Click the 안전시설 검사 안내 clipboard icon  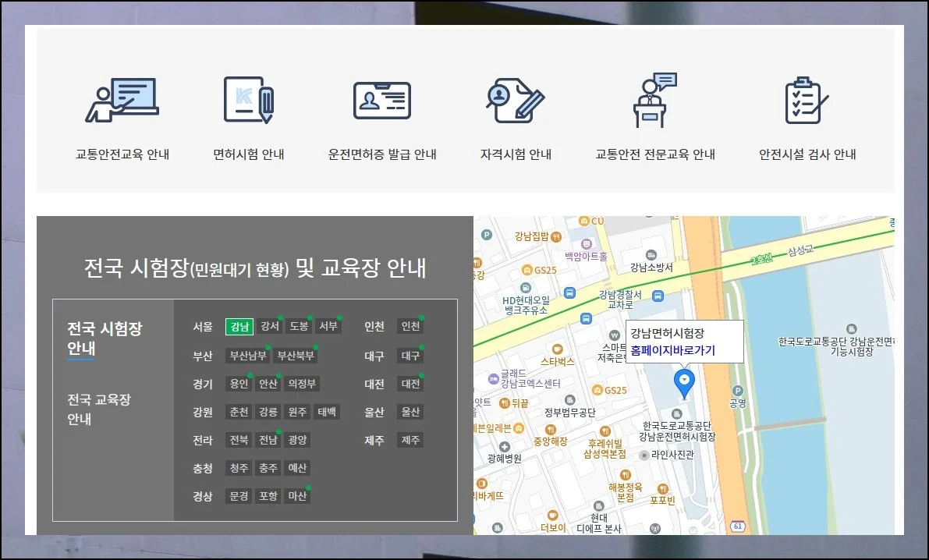pyautogui.click(x=807, y=101)
